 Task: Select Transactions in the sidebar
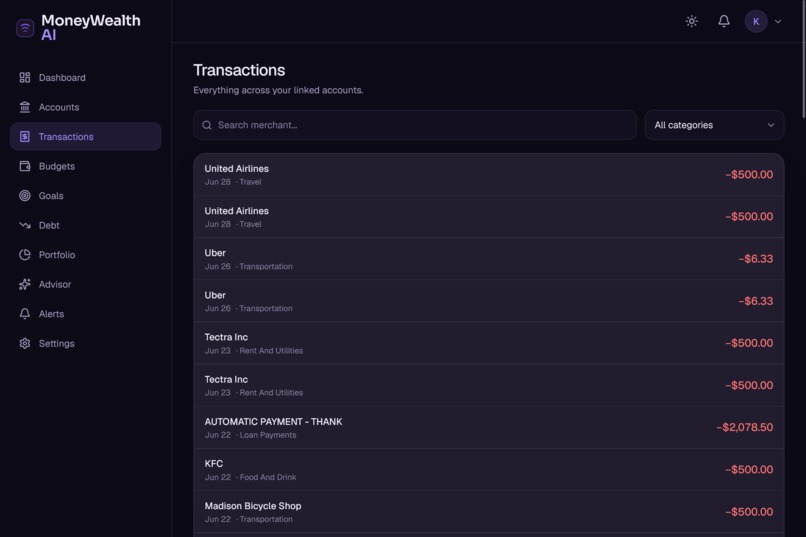click(x=85, y=137)
